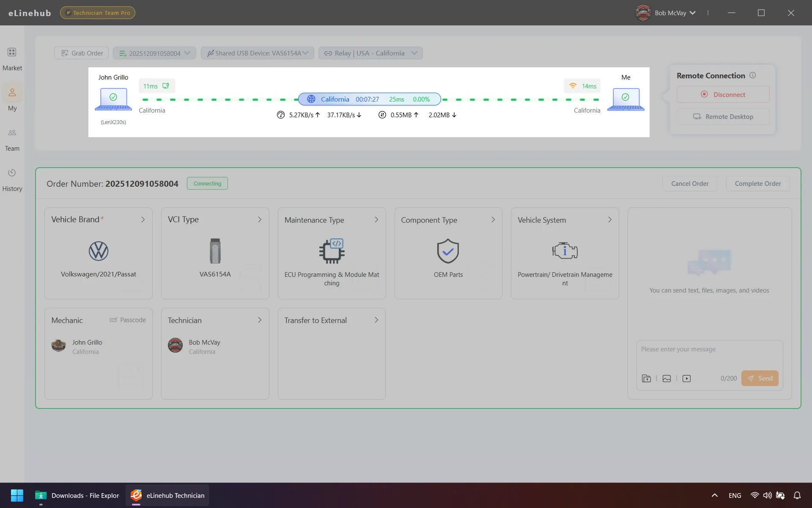The image size is (812, 508).
Task: Expand the Component Type card
Action: pyautogui.click(x=493, y=219)
